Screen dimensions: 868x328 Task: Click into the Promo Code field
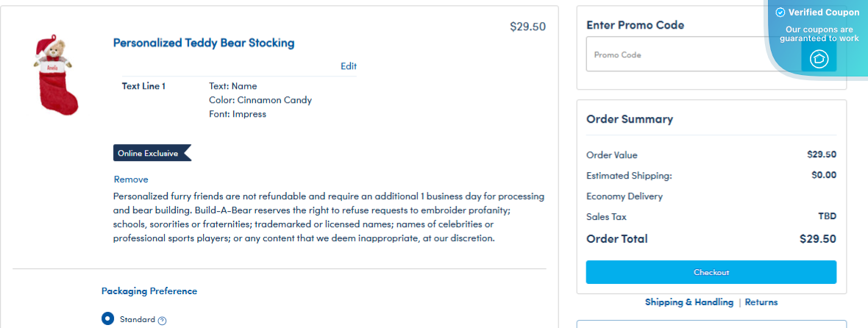[x=677, y=55]
